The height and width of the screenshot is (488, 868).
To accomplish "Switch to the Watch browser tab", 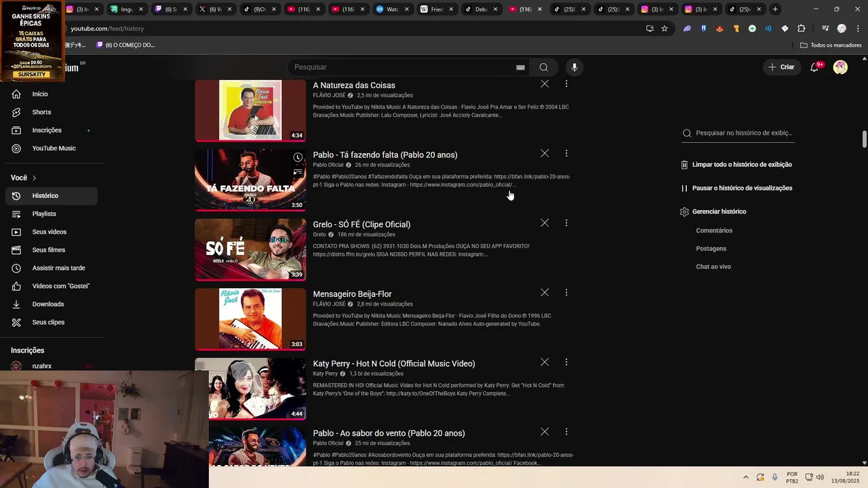I will tap(392, 9).
